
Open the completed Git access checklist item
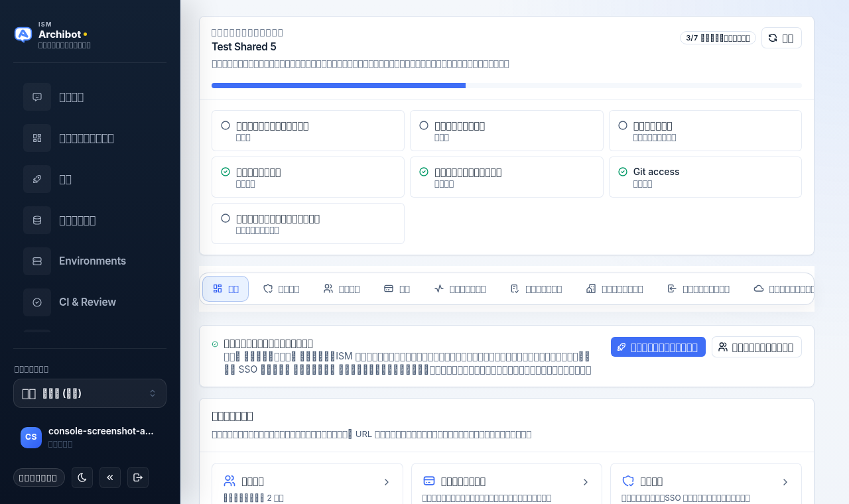pos(705,177)
